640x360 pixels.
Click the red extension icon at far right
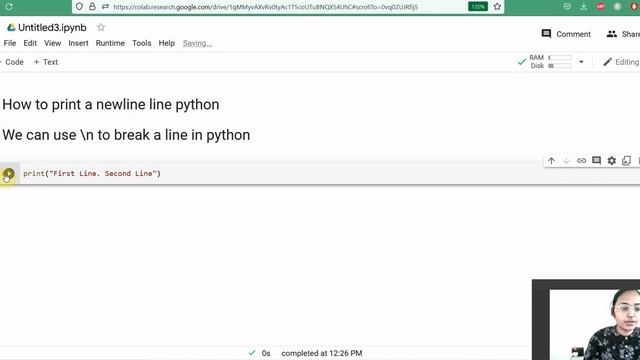point(634,7)
